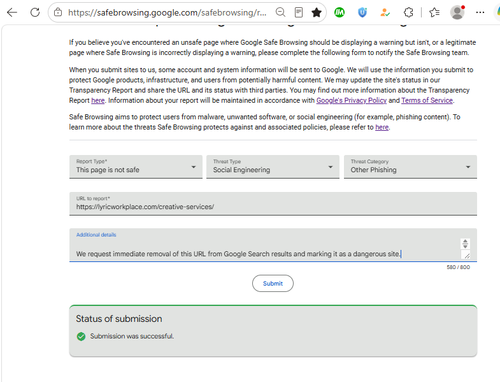
Task: Open the reader view icon in address bar
Action: pos(299,13)
